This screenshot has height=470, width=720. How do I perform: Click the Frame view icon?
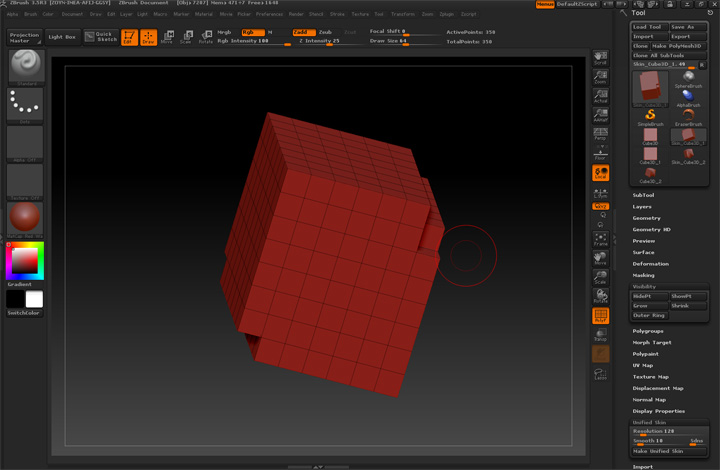pyautogui.click(x=600, y=238)
